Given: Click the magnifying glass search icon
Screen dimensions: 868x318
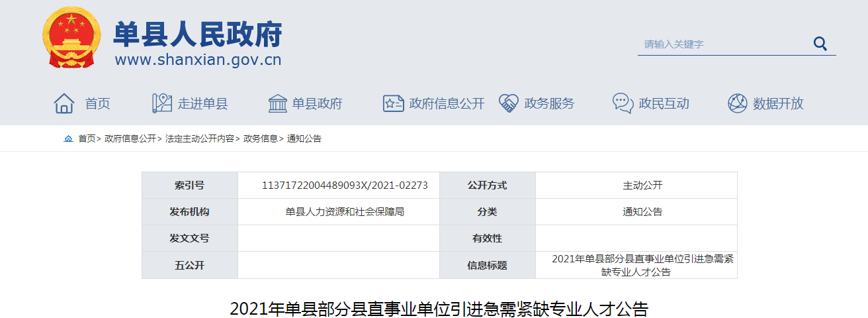Looking at the screenshot, I should point(820,44).
